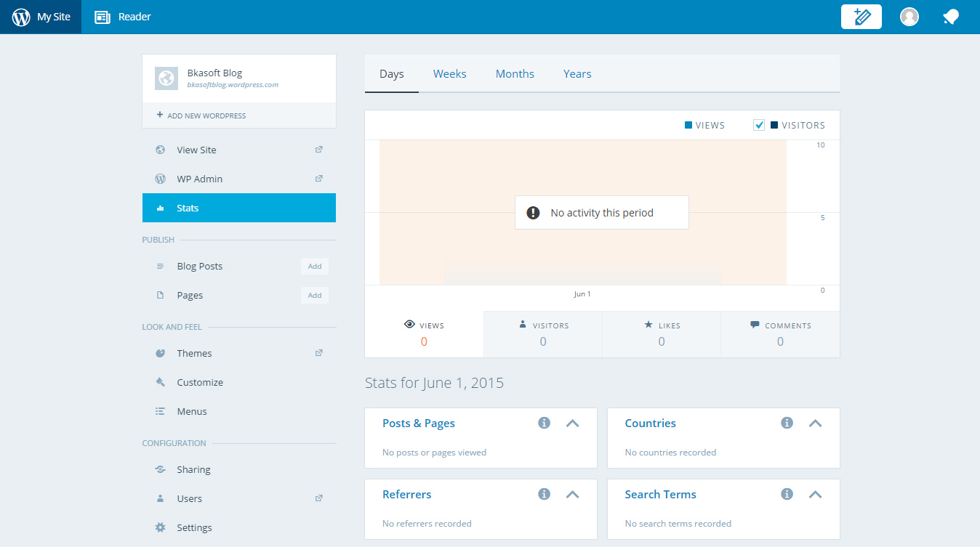980x547 pixels.
Task: Show info for Search Terms module
Action: point(787,494)
